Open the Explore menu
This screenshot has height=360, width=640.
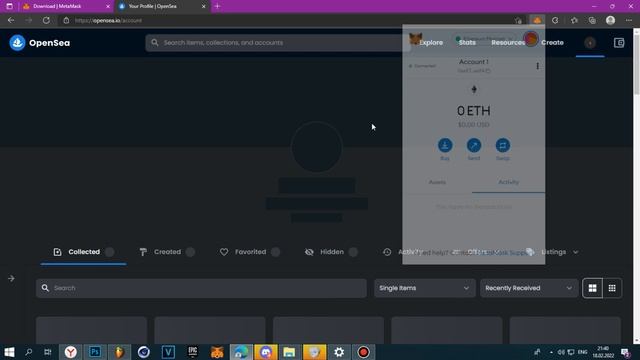[x=431, y=42]
